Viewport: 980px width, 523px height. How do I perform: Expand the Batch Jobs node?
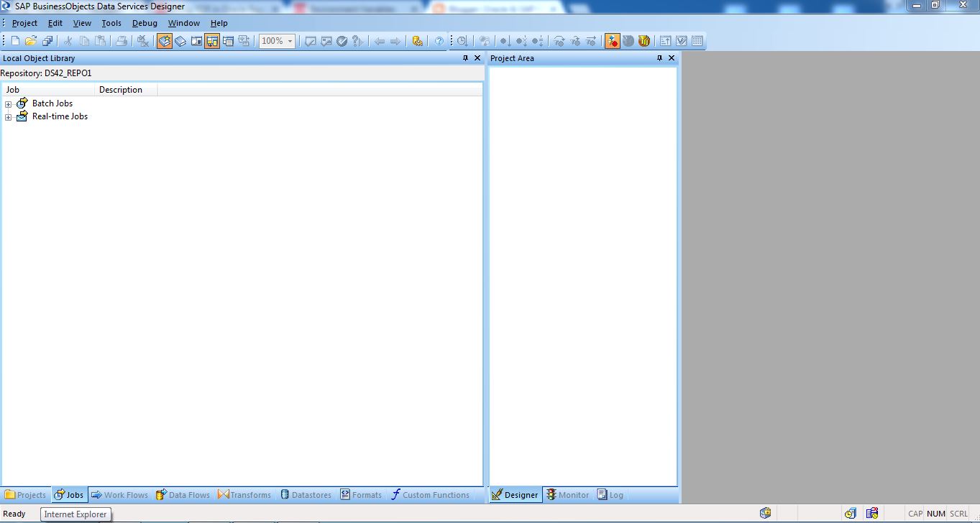tap(8, 103)
